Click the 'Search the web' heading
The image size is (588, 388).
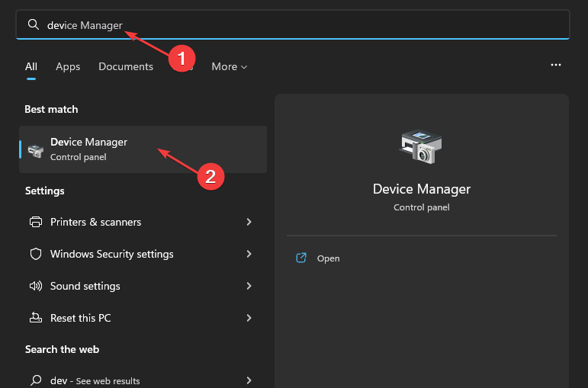pos(62,349)
